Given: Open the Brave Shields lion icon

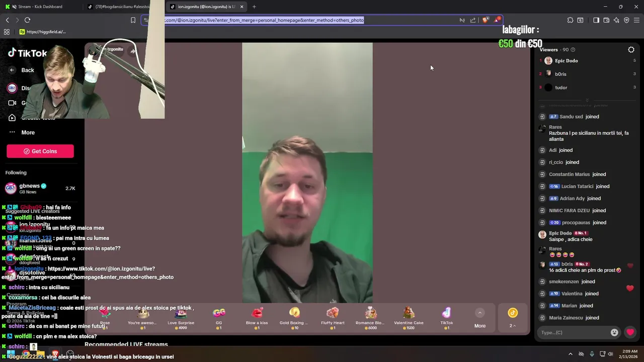Looking at the screenshot, I should coord(485,20).
